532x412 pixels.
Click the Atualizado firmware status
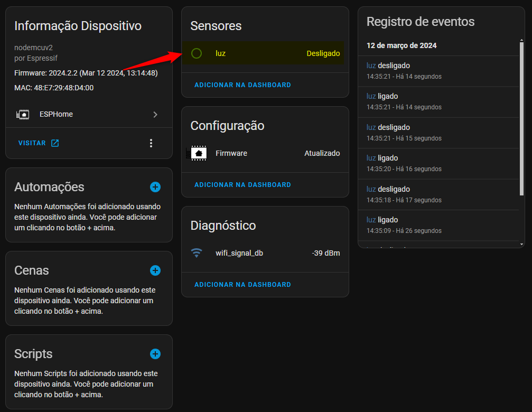(322, 153)
